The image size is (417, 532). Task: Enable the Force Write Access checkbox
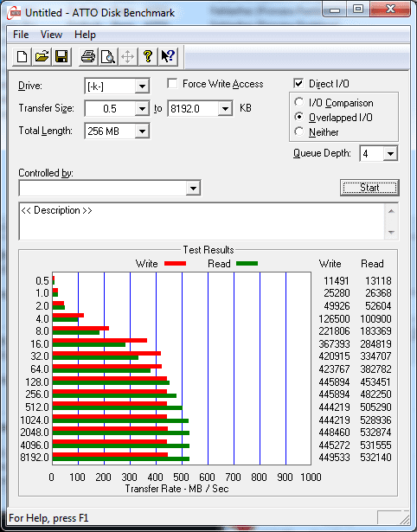coord(172,83)
